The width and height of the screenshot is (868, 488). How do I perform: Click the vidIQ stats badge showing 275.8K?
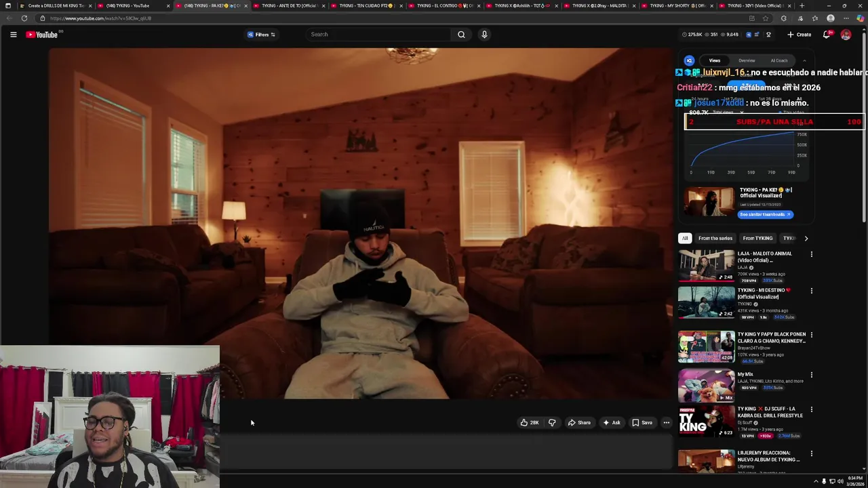[694, 35]
